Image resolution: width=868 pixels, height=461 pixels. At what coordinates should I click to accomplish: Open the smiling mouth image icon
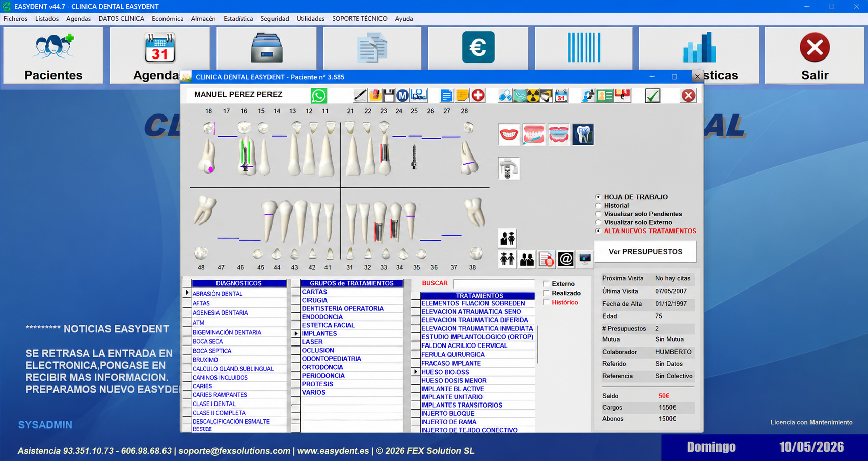pyautogui.click(x=509, y=135)
